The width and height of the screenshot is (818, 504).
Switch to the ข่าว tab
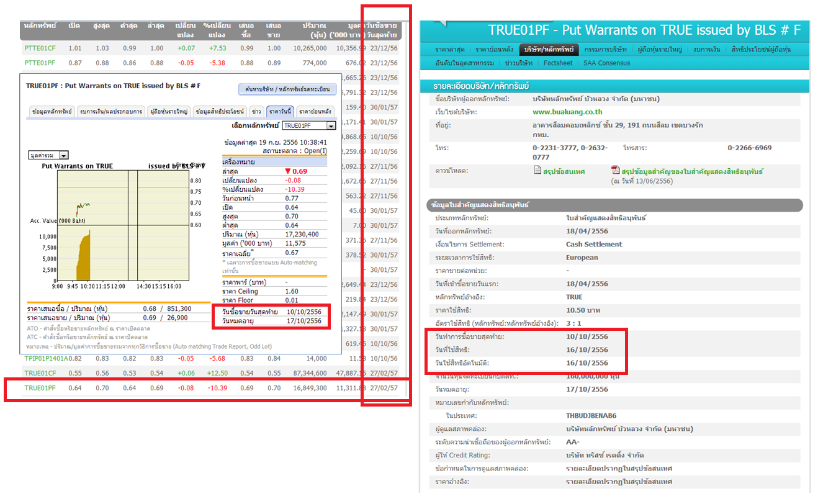point(256,112)
